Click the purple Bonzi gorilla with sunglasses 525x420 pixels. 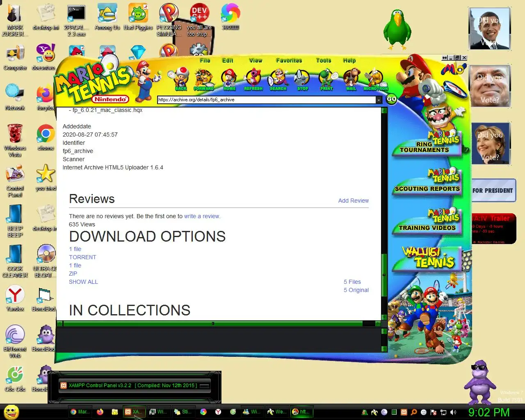479,383
